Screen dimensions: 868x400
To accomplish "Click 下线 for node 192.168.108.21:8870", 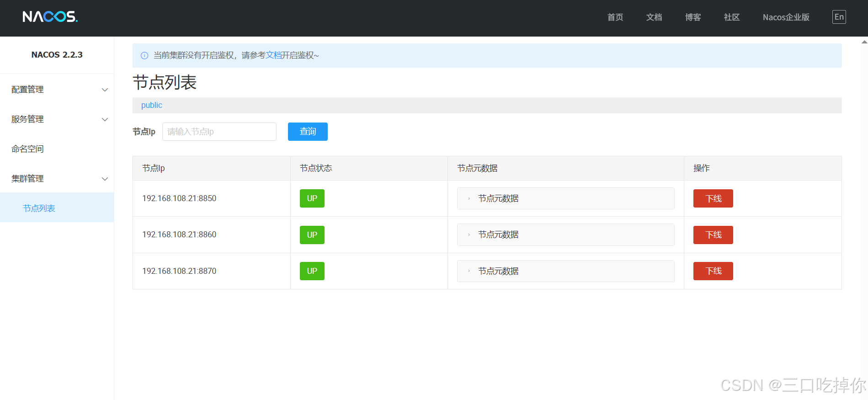I will [713, 271].
